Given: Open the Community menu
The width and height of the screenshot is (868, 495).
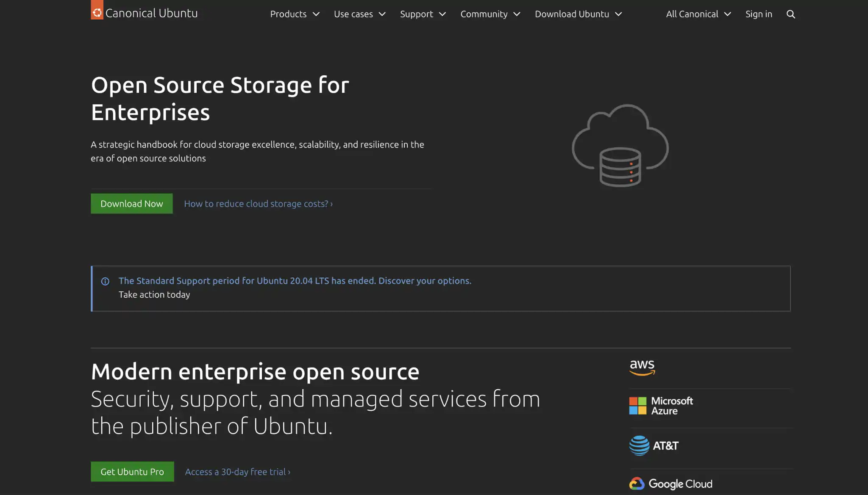Looking at the screenshot, I should pyautogui.click(x=490, y=14).
